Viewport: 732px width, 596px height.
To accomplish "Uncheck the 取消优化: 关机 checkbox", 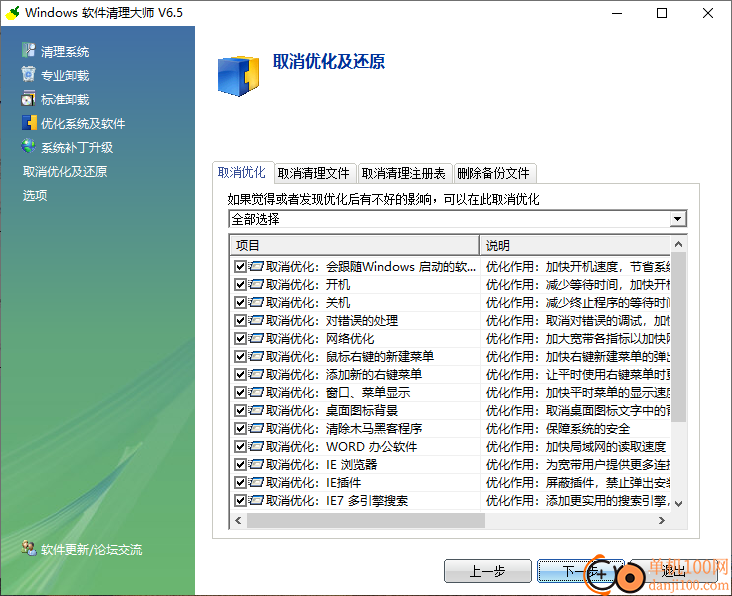I will (240, 302).
